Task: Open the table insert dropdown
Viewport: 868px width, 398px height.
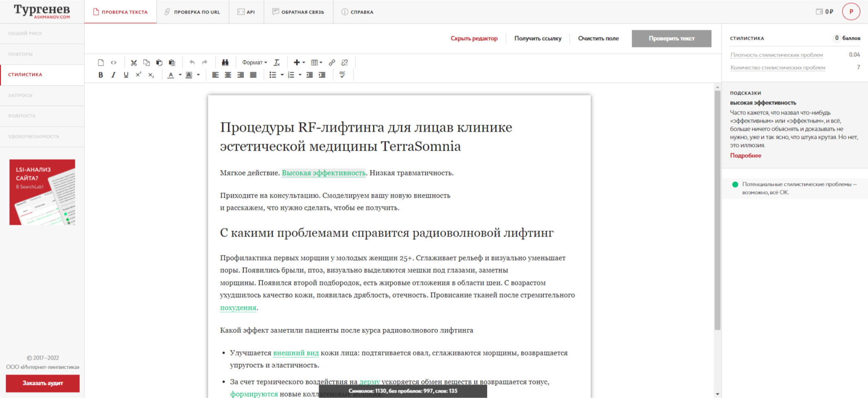Action: click(317, 62)
